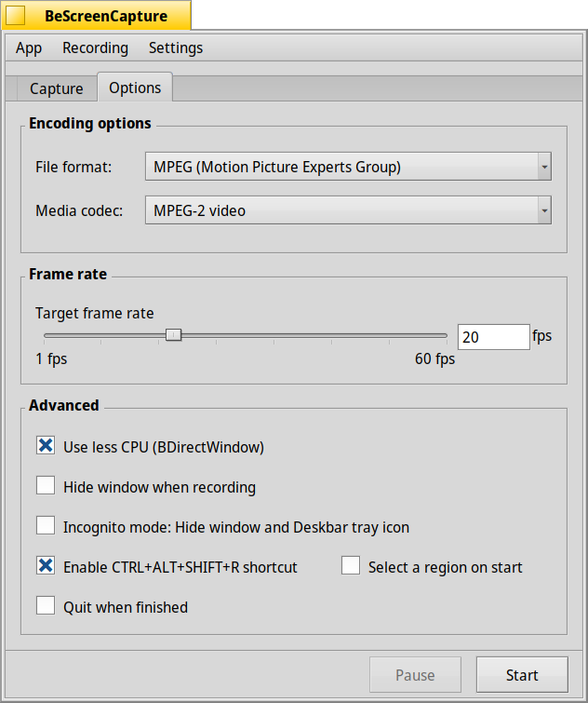Viewport: 588px width, 703px height.
Task: Switch to the Capture tab
Action: click(57, 88)
